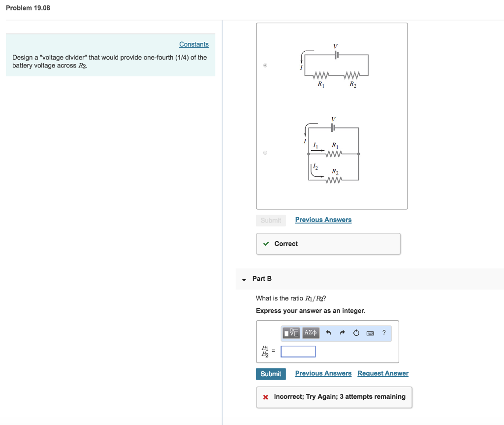Click inside the R1/R2 answer input box

pos(297,351)
